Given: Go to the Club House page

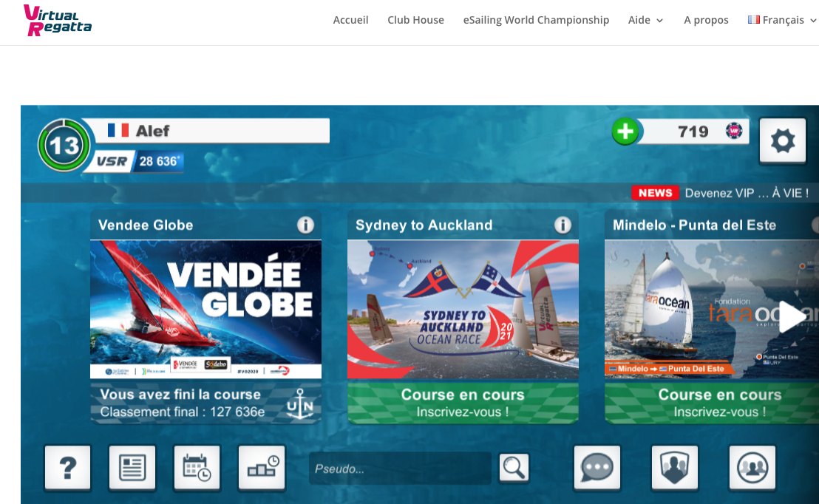Looking at the screenshot, I should [415, 20].
